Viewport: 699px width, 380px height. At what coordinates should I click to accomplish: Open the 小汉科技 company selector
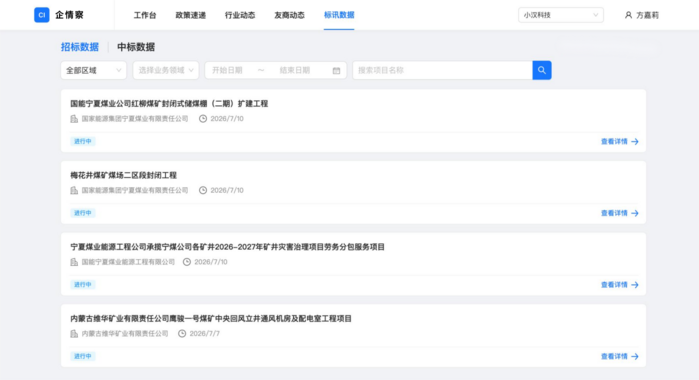(x=561, y=15)
